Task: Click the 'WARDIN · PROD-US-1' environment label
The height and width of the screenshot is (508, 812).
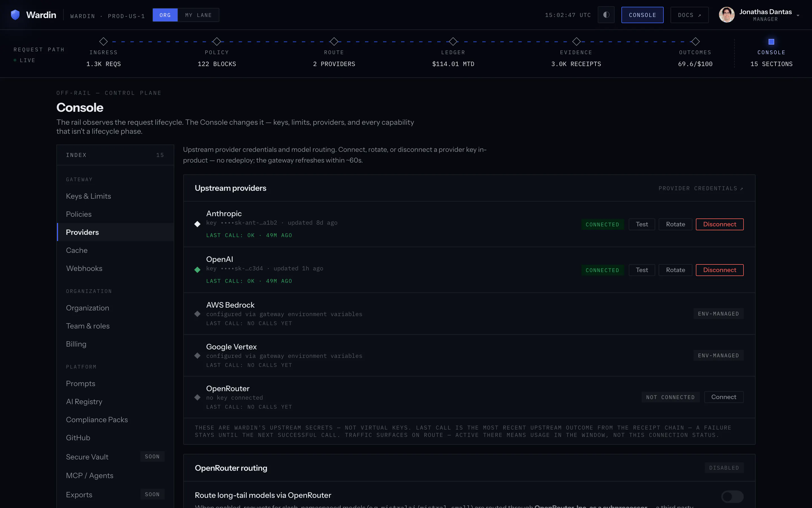Action: coord(107,16)
